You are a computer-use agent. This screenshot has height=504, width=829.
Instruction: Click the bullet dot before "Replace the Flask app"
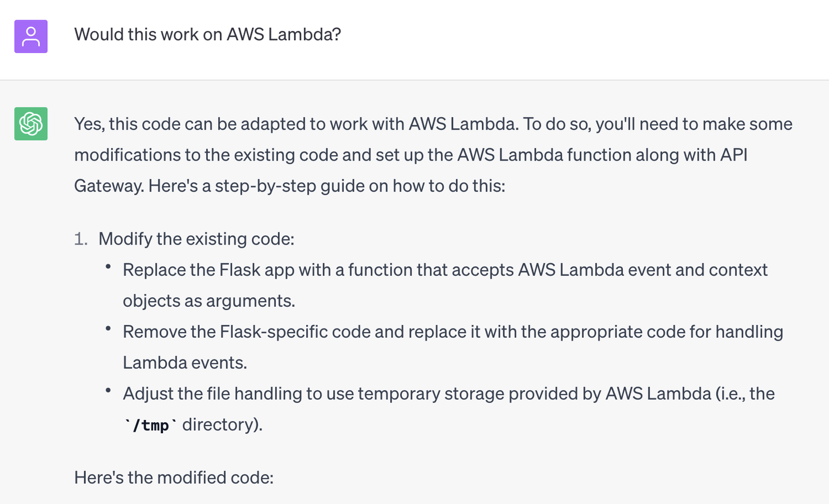108,266
